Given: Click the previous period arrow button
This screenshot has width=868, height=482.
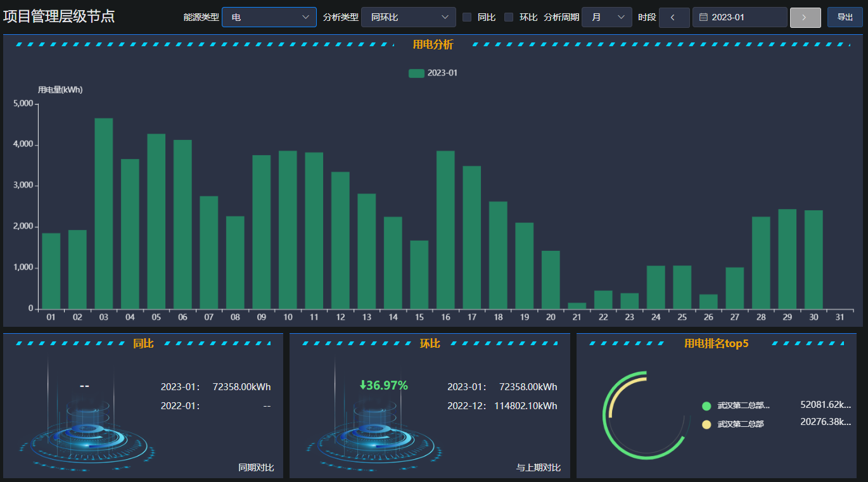Looking at the screenshot, I should [x=674, y=17].
